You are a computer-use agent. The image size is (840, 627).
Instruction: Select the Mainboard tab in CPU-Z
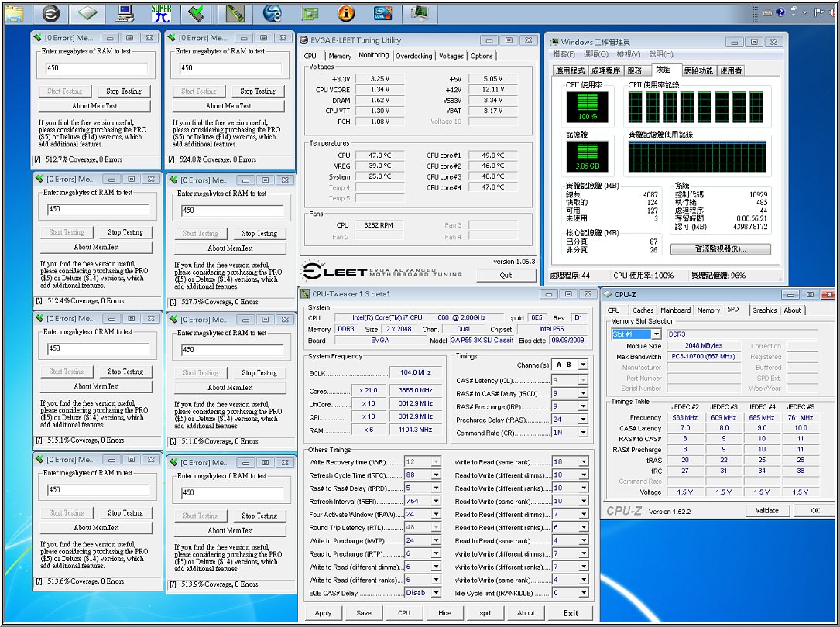point(675,310)
